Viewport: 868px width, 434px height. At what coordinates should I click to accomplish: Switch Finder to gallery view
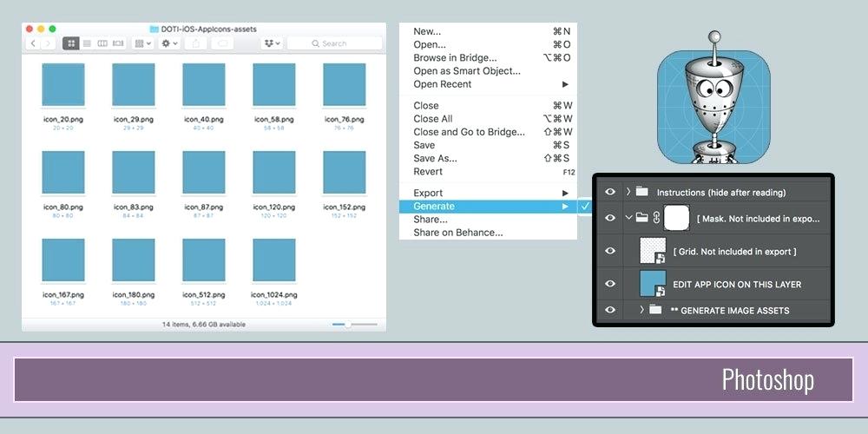(118, 43)
